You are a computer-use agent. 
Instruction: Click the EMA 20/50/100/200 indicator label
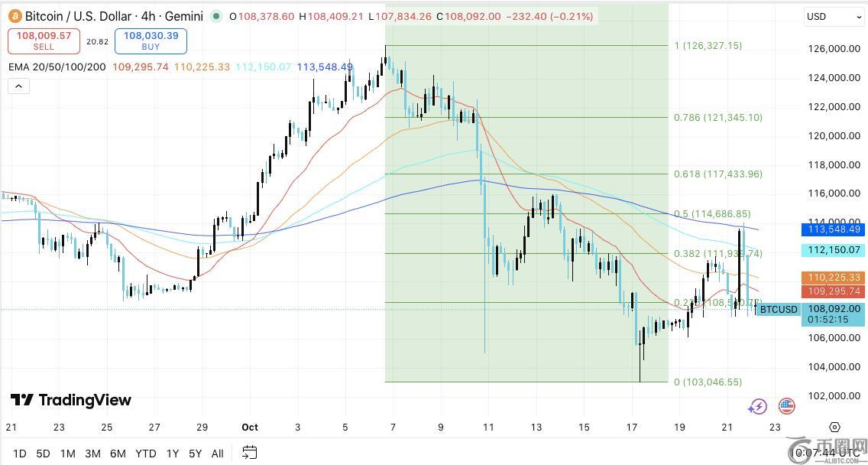57,67
